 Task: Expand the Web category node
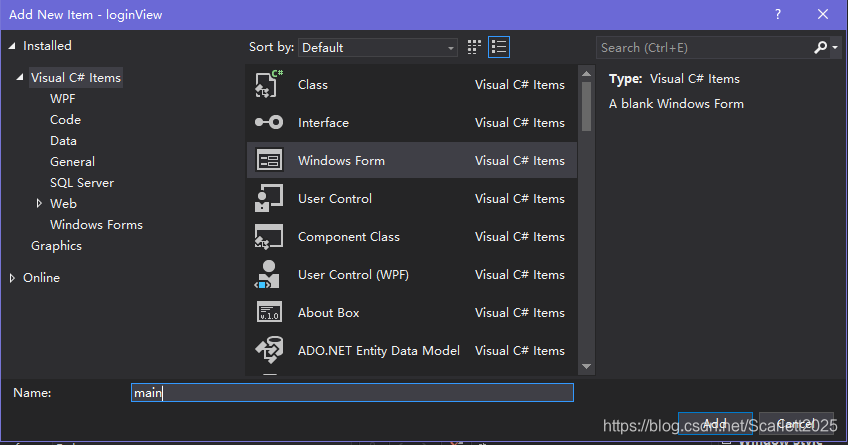click(x=39, y=204)
